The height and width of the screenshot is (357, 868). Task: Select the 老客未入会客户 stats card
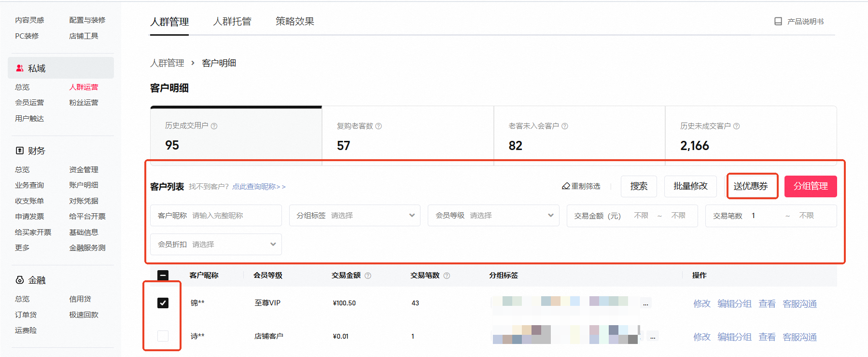579,136
